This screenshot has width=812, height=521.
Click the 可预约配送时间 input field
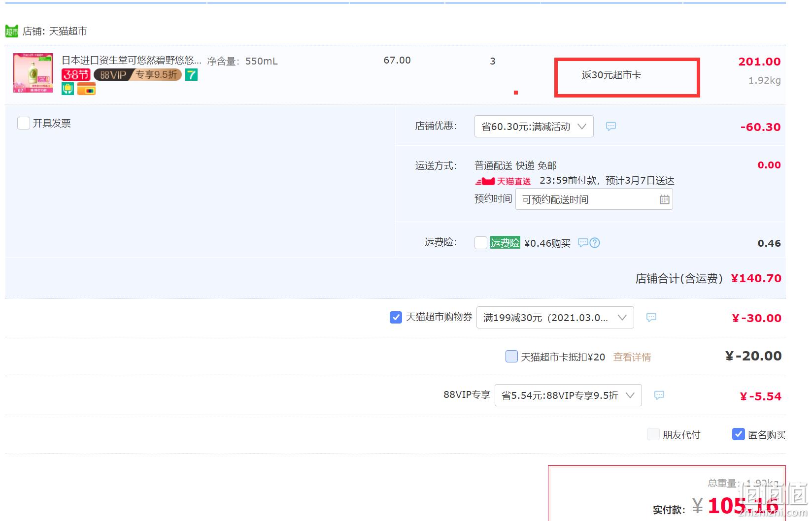(x=594, y=199)
